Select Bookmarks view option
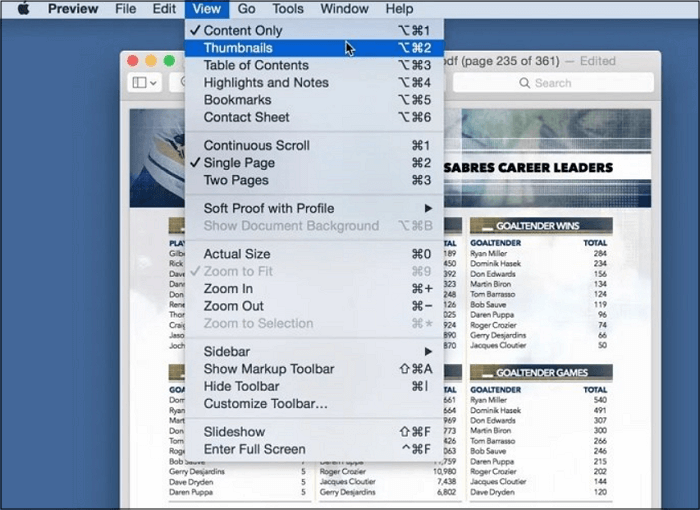 314,100
